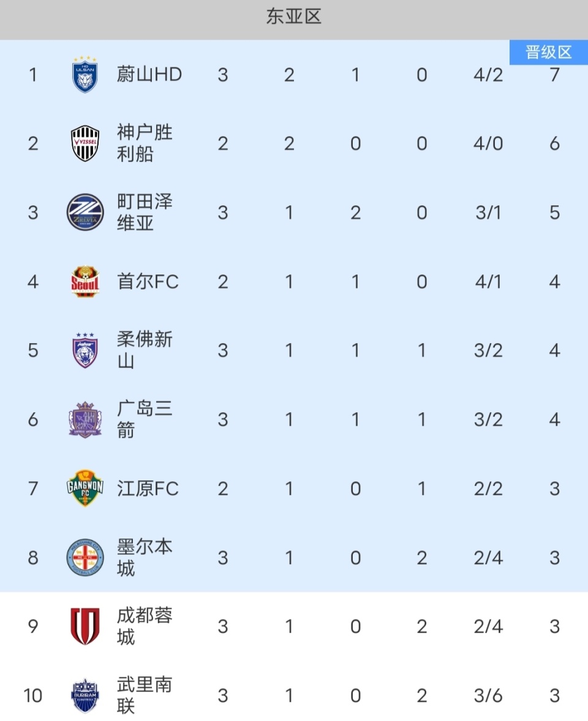The height and width of the screenshot is (721, 588).
Task: Tap the 成都蓉城 team name
Action: 145,626
